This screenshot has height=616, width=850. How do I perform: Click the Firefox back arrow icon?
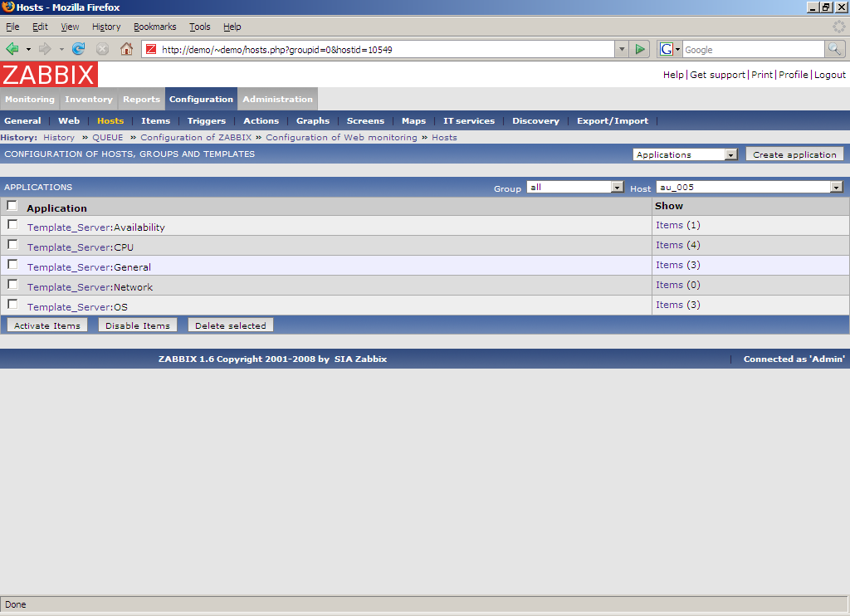(12, 49)
